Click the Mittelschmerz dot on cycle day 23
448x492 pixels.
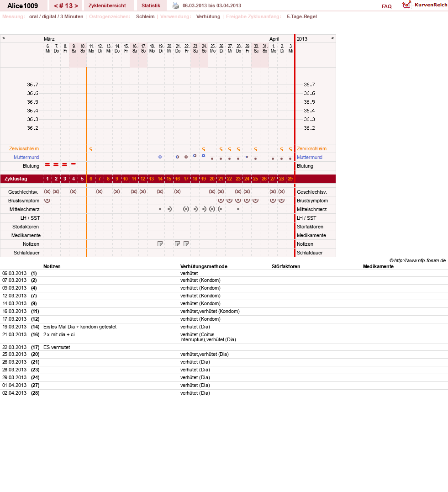point(238,209)
